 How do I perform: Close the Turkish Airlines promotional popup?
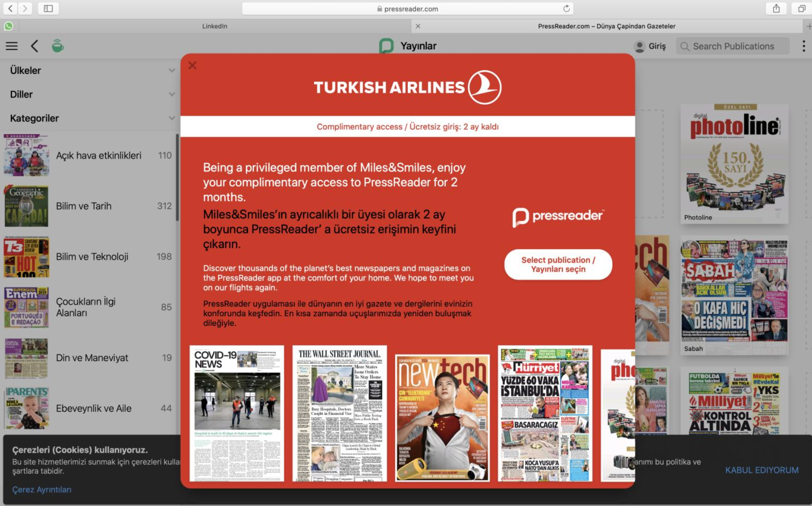(192, 65)
